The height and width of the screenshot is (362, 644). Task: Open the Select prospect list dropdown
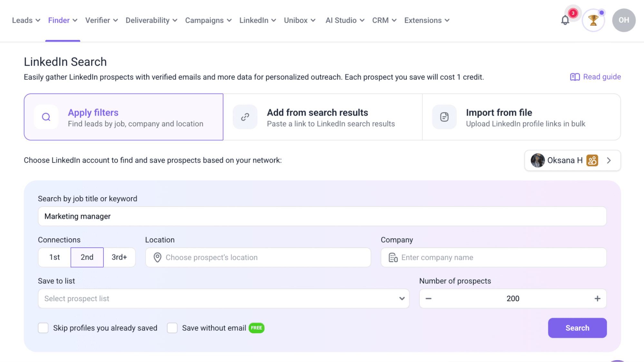224,299
